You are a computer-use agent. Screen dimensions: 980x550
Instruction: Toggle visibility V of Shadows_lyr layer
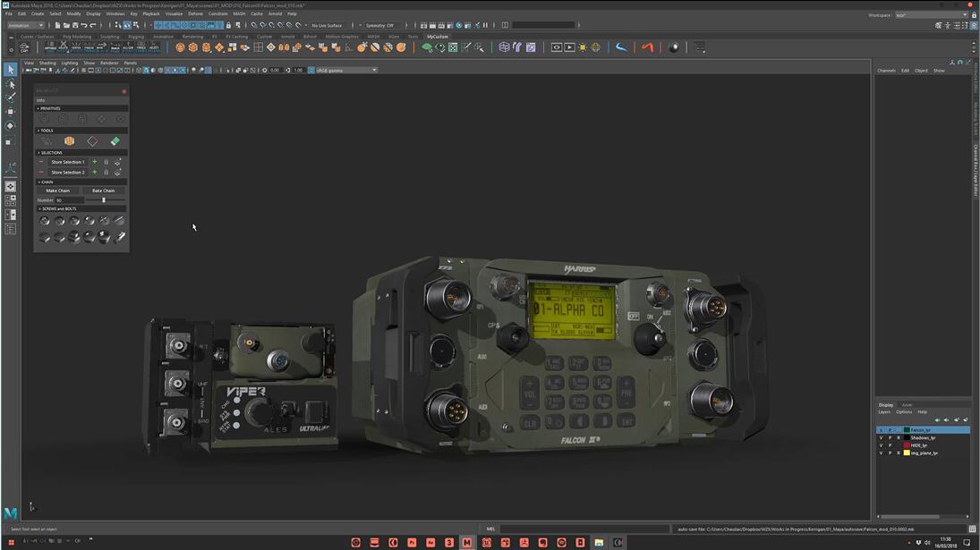point(882,437)
